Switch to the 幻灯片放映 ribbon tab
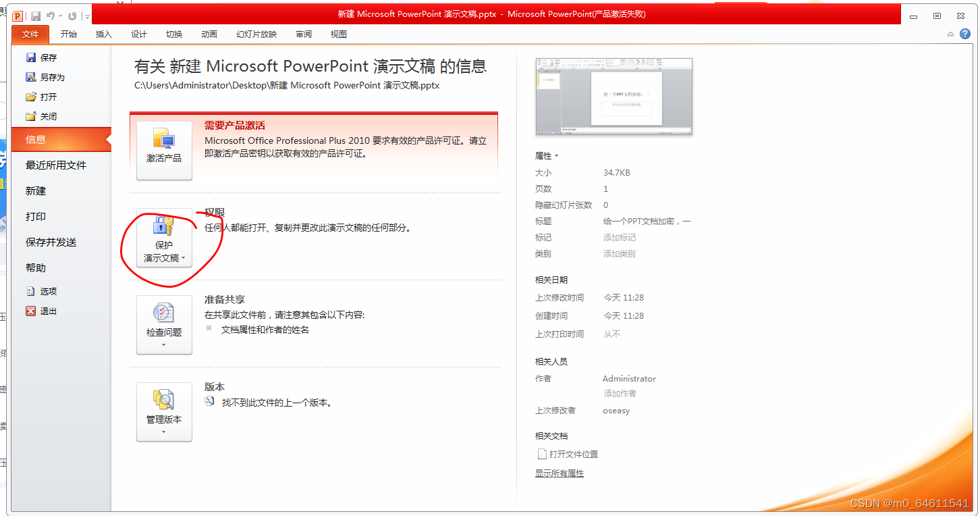 [x=256, y=34]
